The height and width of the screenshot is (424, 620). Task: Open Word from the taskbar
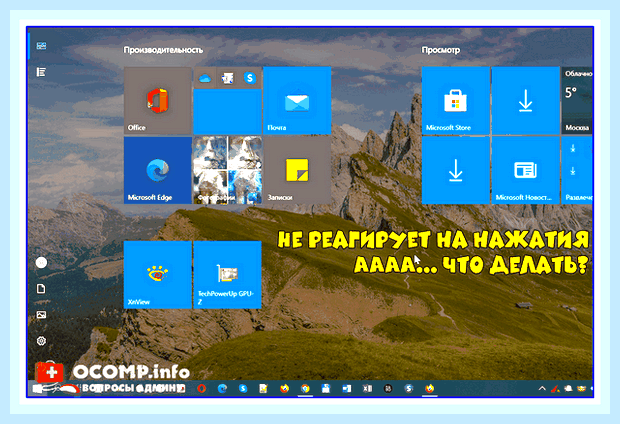346,388
